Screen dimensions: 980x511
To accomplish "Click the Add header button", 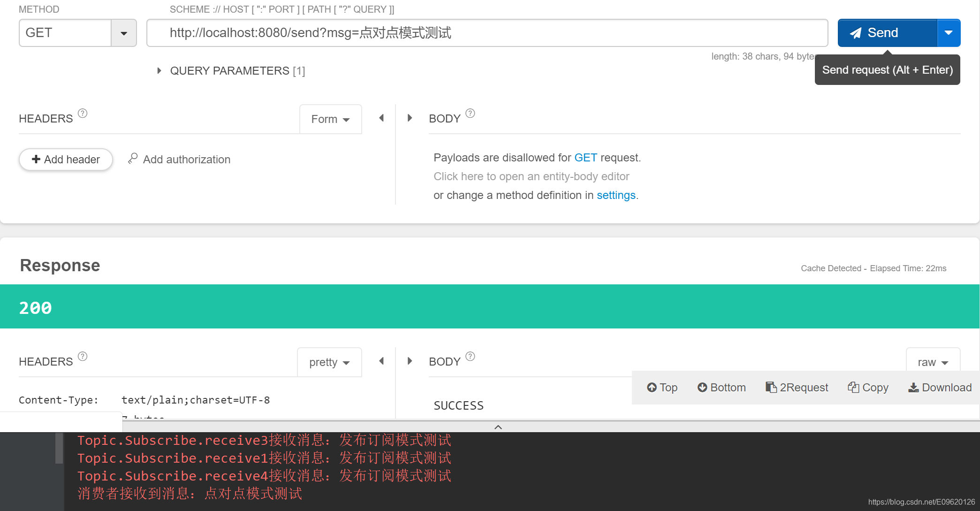I will click(x=66, y=159).
